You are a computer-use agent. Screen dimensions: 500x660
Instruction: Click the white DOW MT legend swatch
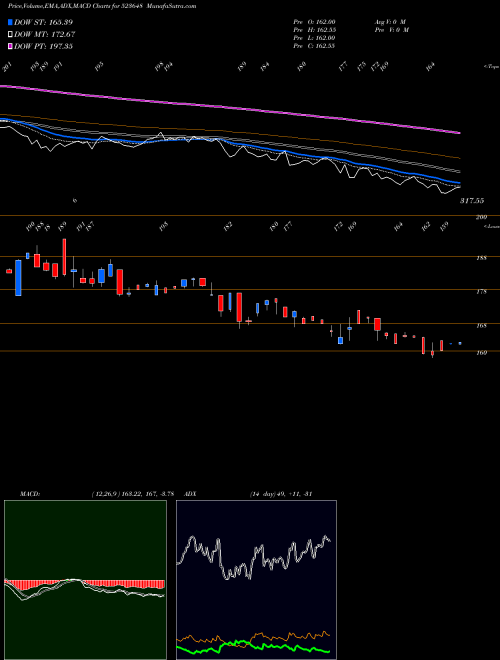(x=10, y=34)
